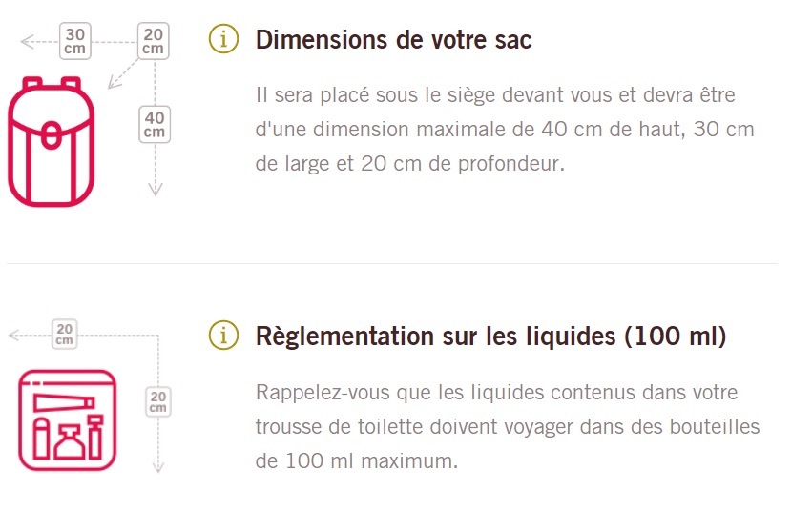
Task: Click left arrowhead of the 30 cm dimension
Action: (x=26, y=41)
